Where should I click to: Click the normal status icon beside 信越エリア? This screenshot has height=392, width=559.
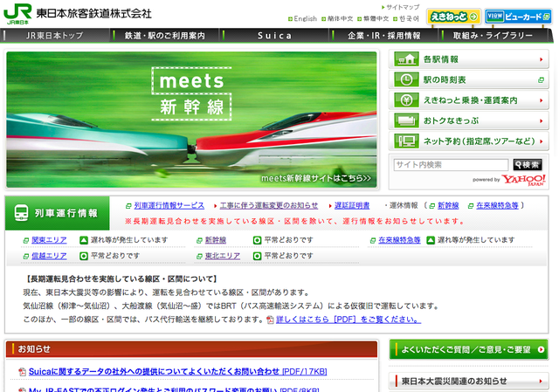(84, 256)
